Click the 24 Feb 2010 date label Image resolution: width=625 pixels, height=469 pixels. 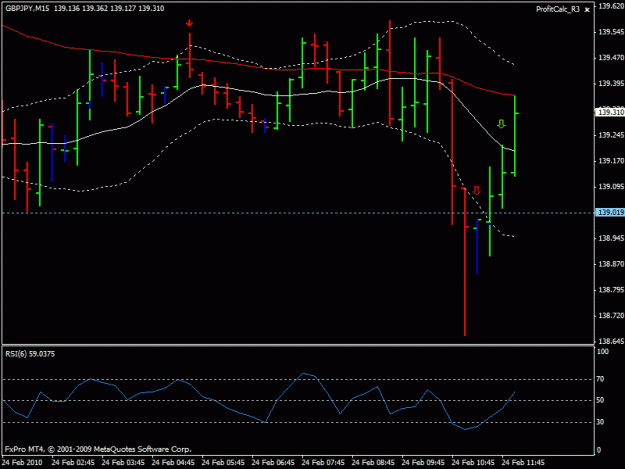(x=22, y=463)
